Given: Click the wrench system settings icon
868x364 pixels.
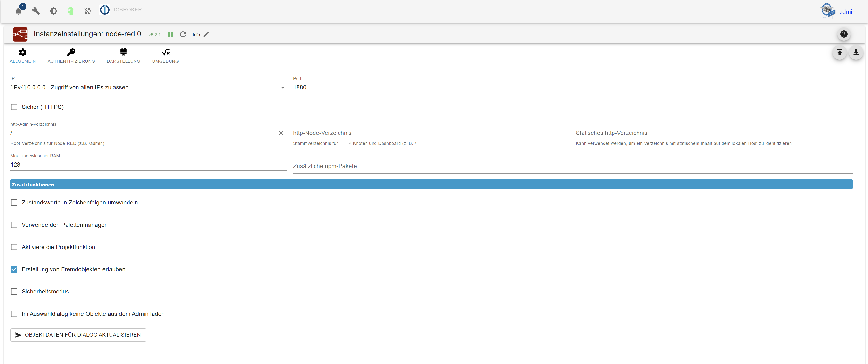Looking at the screenshot, I should click(36, 11).
